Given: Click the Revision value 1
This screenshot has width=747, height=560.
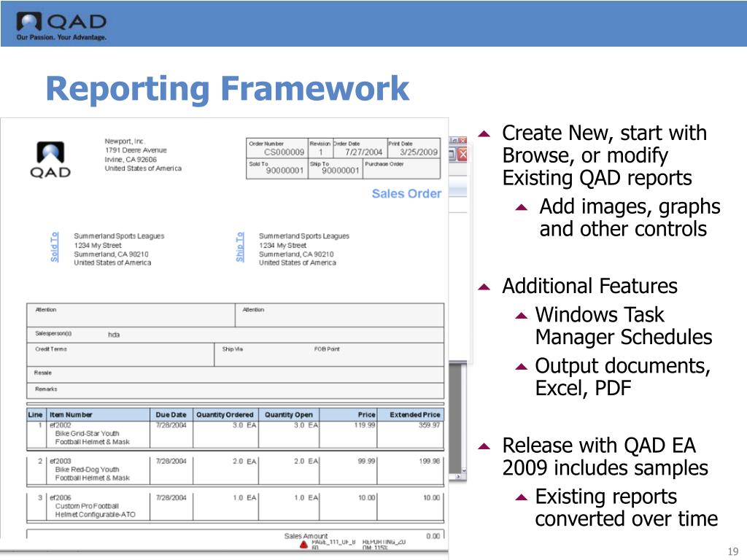Looking at the screenshot, I should [x=321, y=152].
